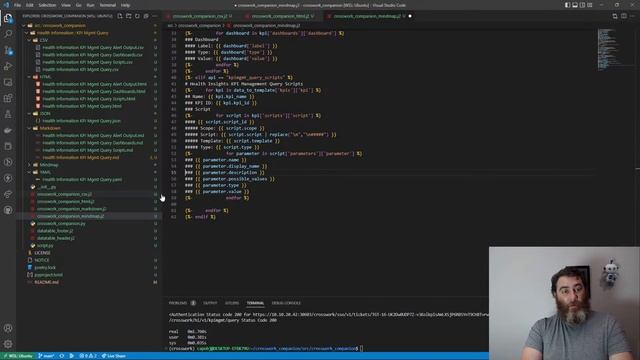This screenshot has height=360, width=640.
Task: Click errors and warnings counter in status bar
Action: click(88, 356)
